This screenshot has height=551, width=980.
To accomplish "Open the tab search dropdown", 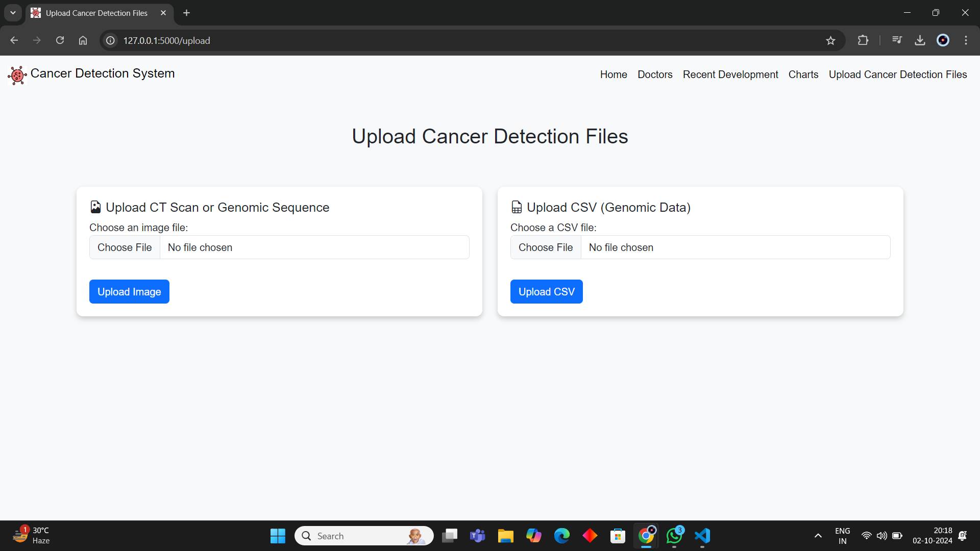I will point(12,13).
